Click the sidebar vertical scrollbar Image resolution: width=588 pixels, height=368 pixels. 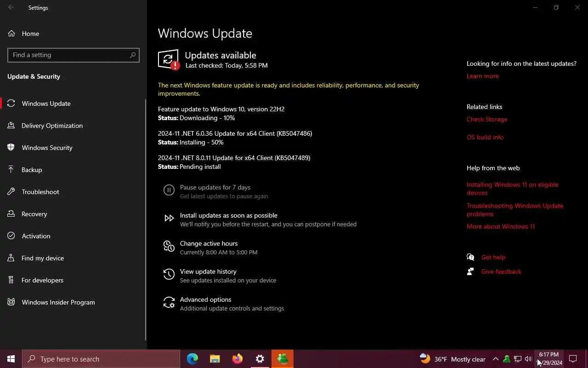(146, 220)
